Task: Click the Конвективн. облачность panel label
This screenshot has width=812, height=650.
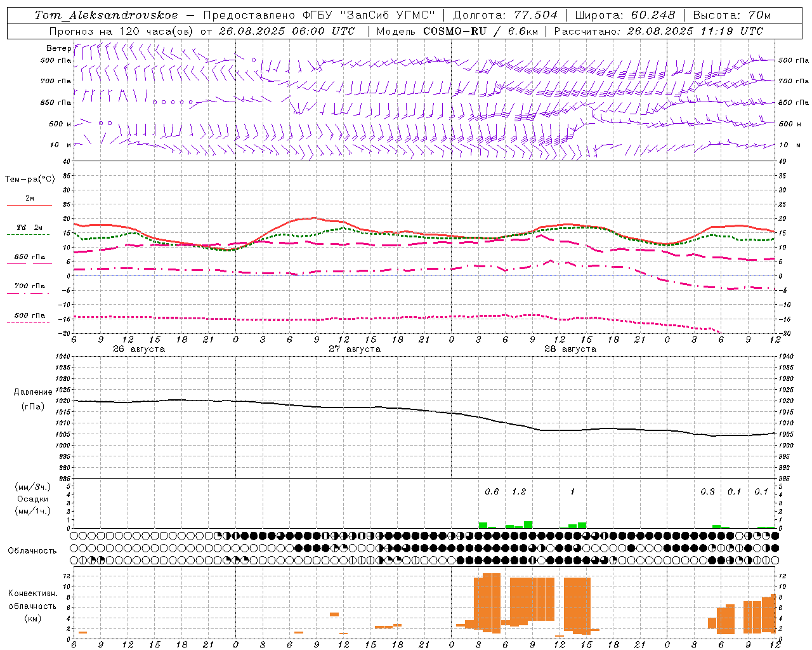Action: 32,600
